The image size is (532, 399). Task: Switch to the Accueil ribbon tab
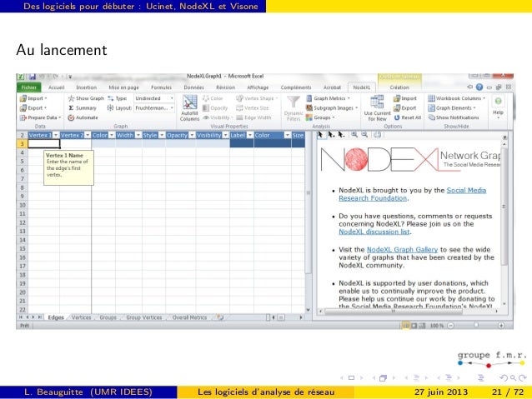57,87
